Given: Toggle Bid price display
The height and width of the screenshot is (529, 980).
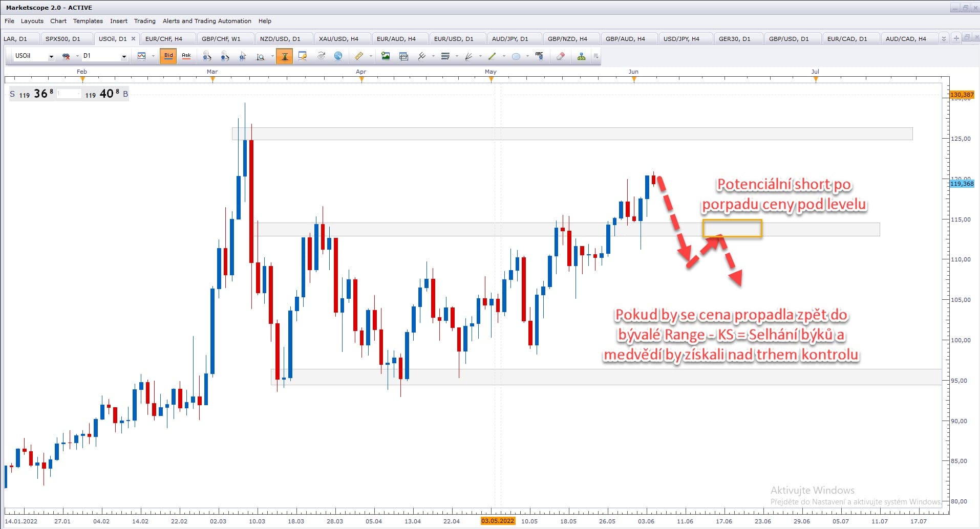Looking at the screenshot, I should click(x=168, y=56).
